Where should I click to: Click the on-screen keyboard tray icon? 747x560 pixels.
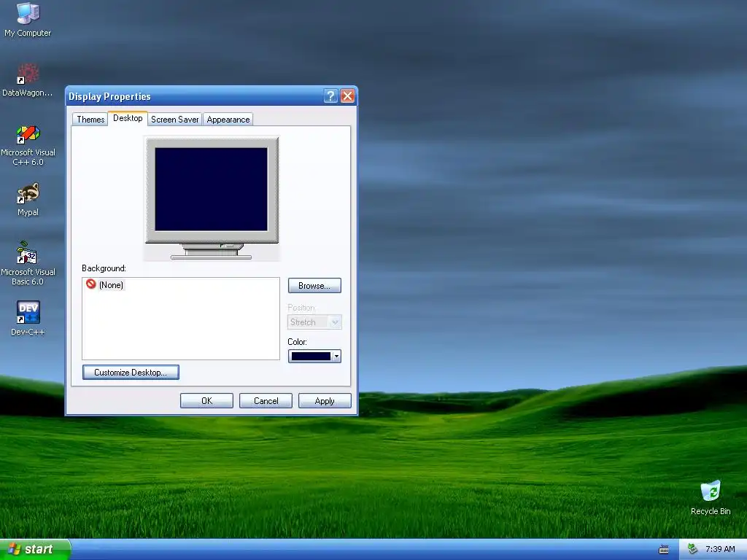click(664, 550)
